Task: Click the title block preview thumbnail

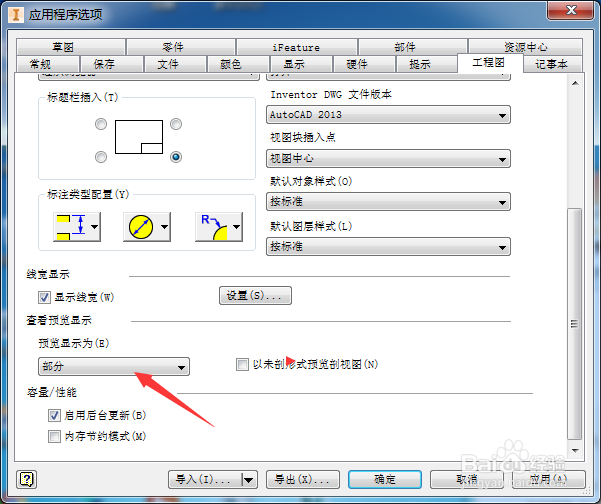Action: (x=139, y=137)
